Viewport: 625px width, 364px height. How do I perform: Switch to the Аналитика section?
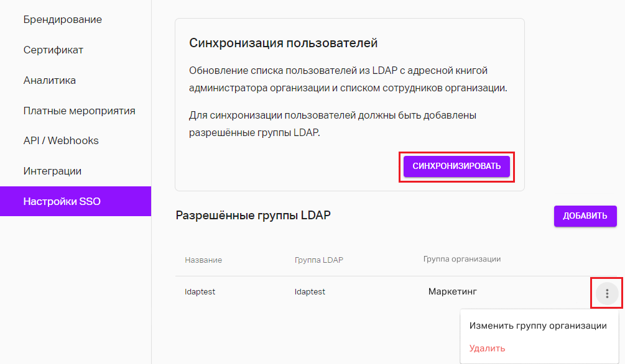pos(49,81)
